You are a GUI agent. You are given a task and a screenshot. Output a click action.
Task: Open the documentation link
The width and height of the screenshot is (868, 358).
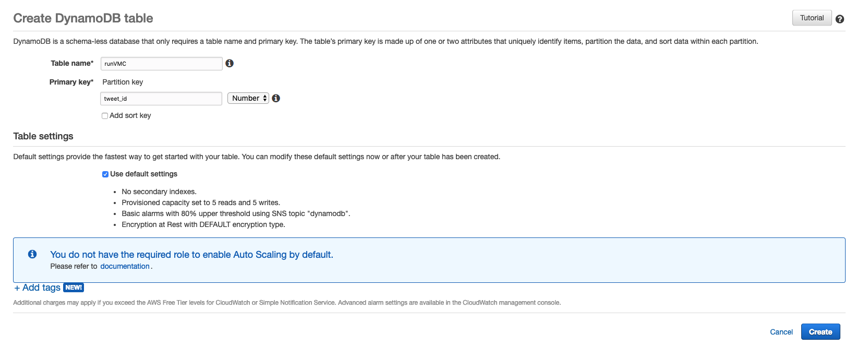(125, 266)
